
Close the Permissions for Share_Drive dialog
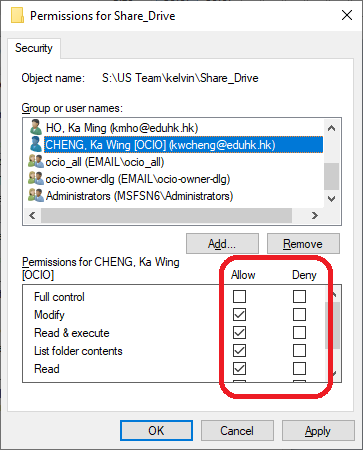pos(347,15)
